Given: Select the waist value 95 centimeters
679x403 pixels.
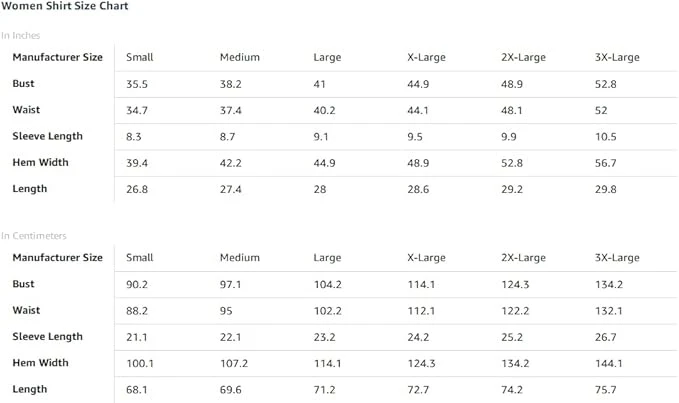Looking at the screenshot, I should click(227, 310).
